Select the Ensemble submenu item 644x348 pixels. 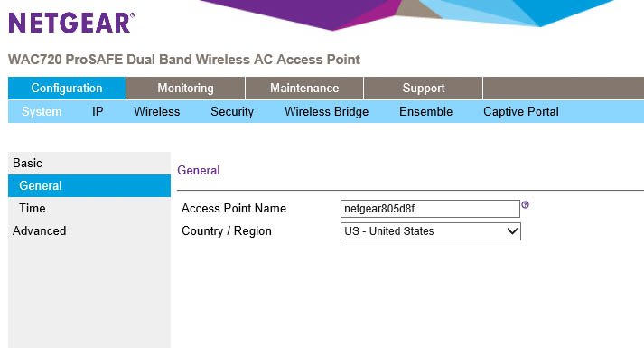pos(426,112)
